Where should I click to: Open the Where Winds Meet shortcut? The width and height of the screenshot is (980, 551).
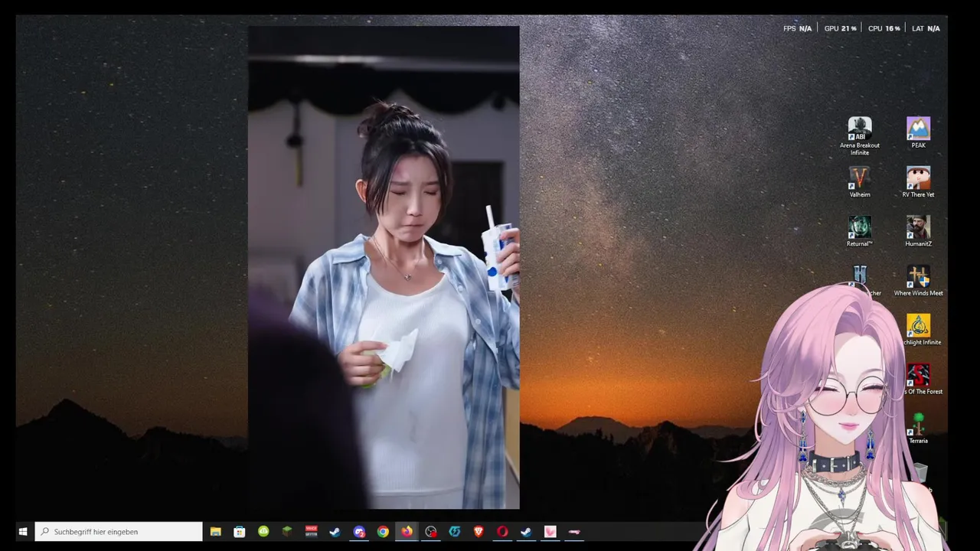coord(918,281)
